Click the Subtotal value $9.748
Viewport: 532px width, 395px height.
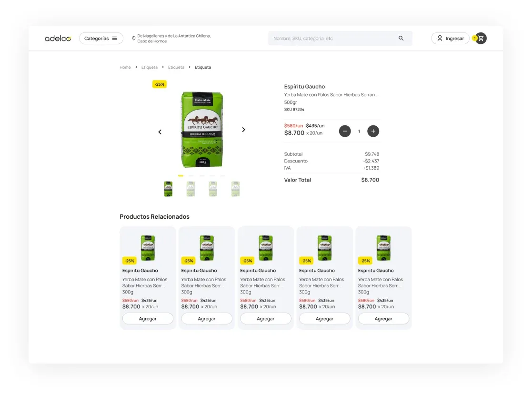[372, 154]
